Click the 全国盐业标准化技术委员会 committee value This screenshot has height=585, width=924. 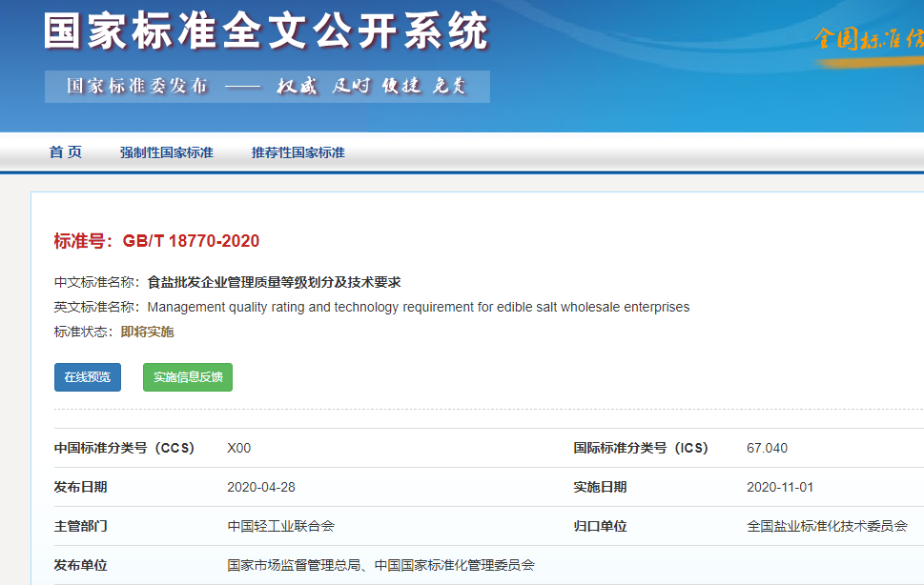tap(827, 526)
